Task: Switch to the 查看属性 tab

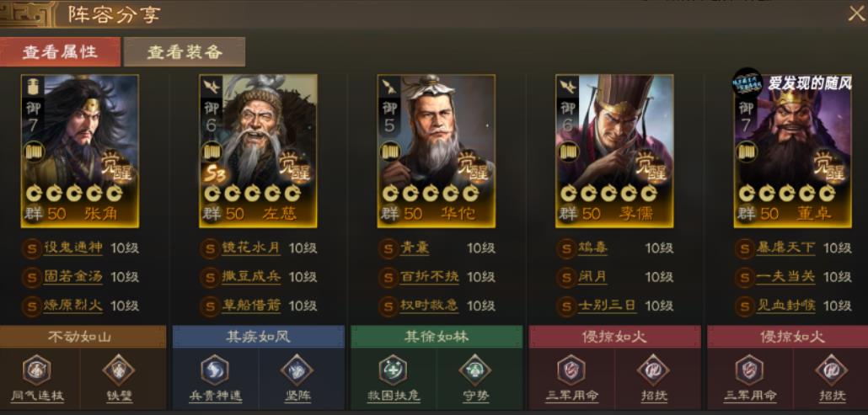Action: 60,52
